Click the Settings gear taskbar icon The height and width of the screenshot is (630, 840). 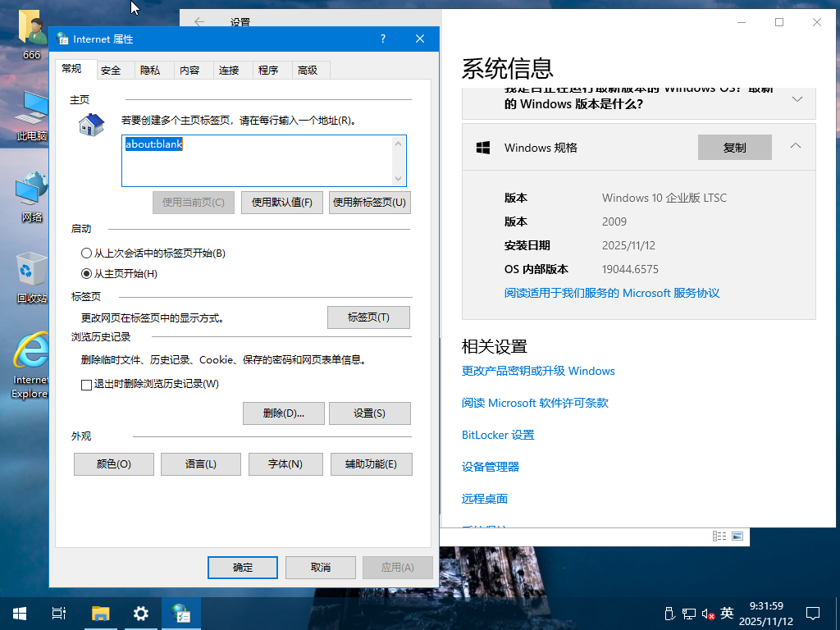click(x=141, y=613)
